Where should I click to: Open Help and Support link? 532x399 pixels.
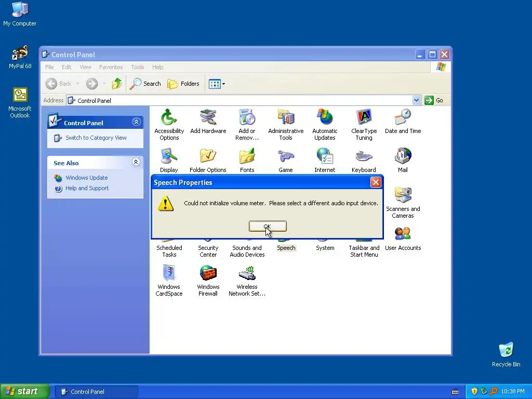87,188
